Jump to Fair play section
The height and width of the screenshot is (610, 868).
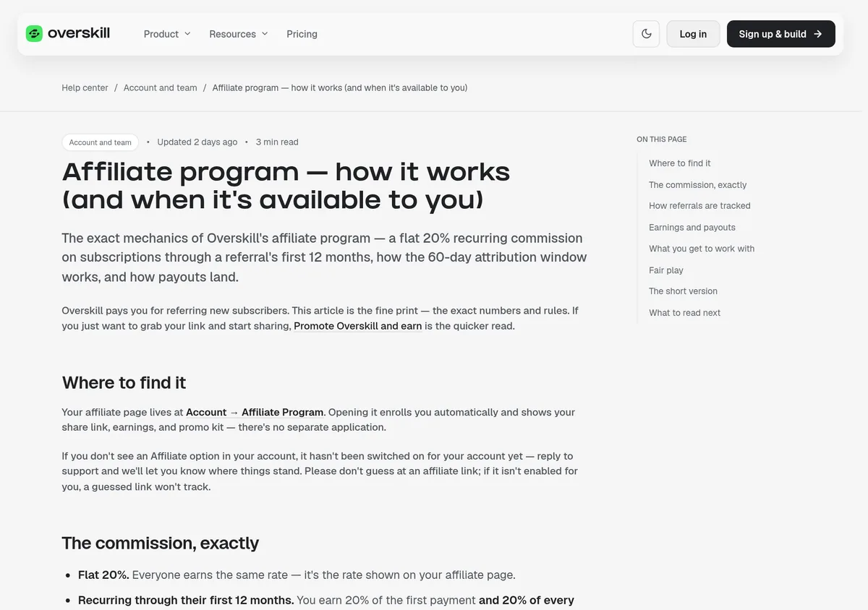(666, 270)
